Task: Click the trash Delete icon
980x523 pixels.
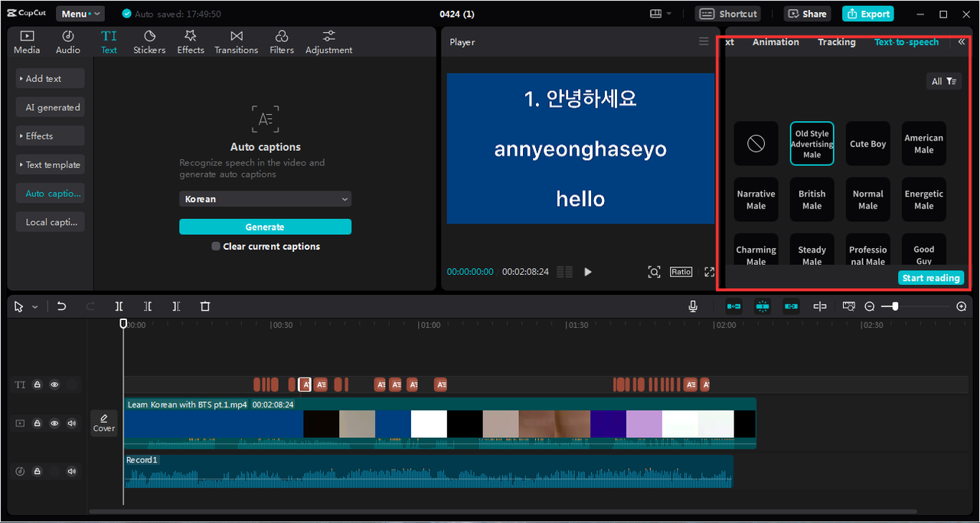Action: tap(205, 306)
